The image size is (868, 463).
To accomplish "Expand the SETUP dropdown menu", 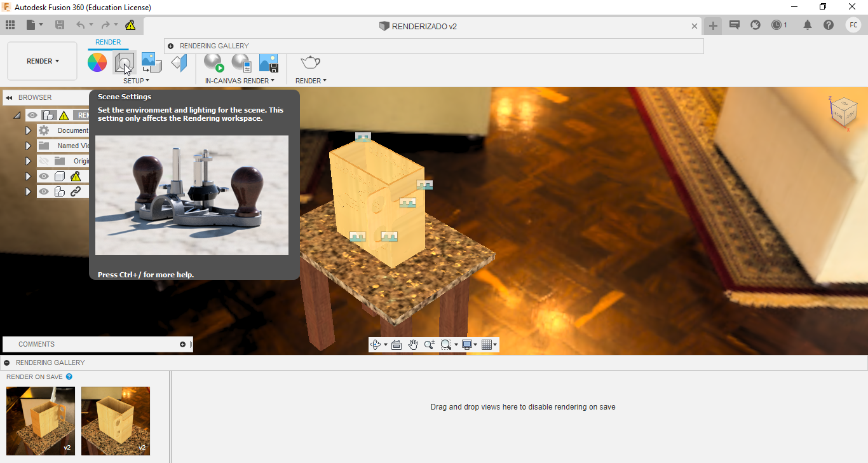I will pos(136,81).
